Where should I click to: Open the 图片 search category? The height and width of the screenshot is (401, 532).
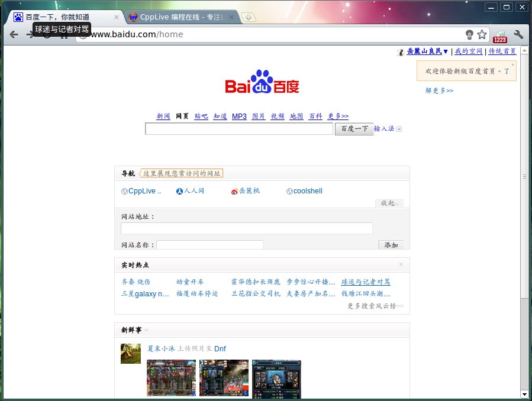coord(259,117)
